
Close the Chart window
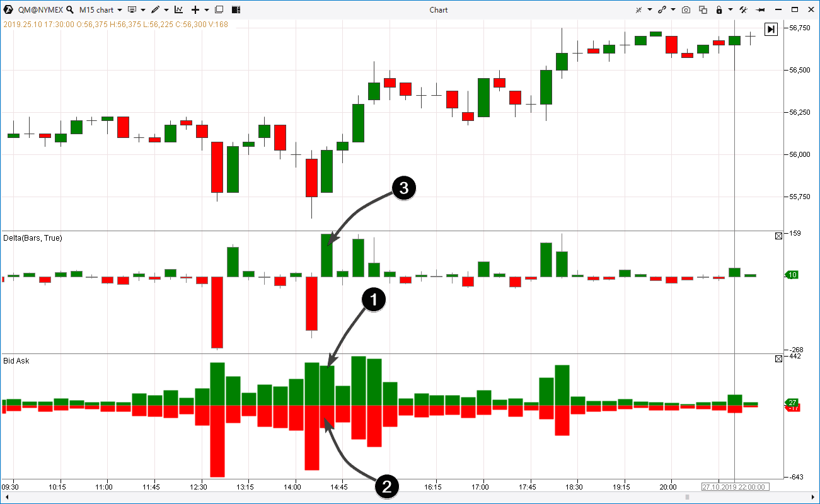[x=811, y=9]
